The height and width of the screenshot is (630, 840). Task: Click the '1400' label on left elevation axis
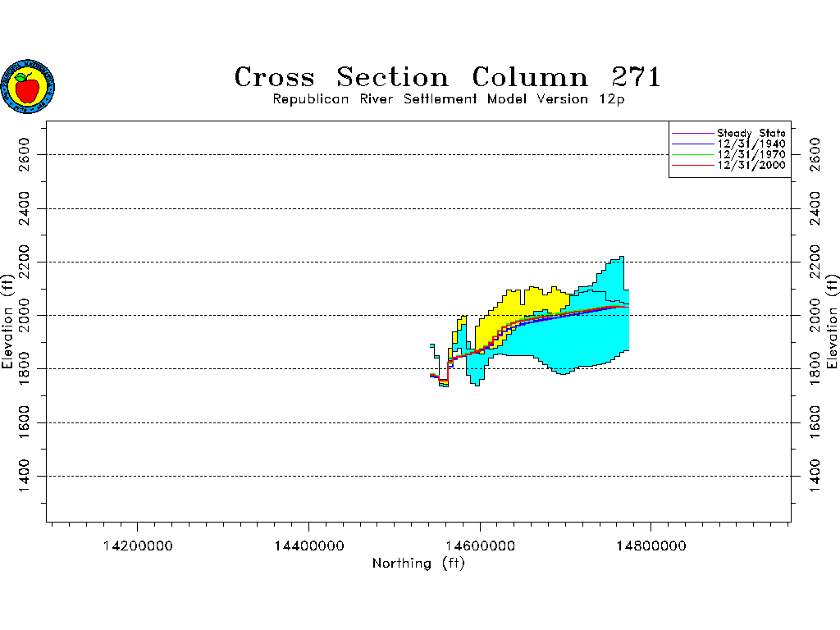24,477
